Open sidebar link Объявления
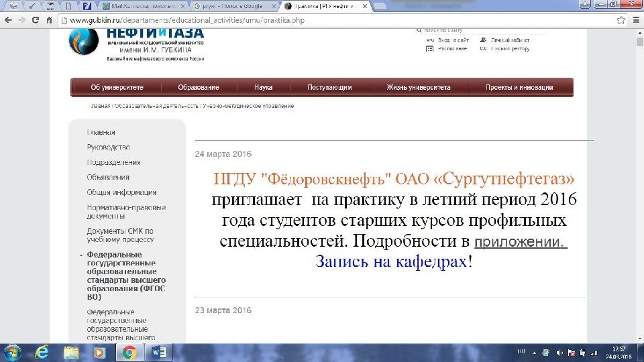Image resolution: width=644 pixels, height=362 pixels. coord(108,177)
